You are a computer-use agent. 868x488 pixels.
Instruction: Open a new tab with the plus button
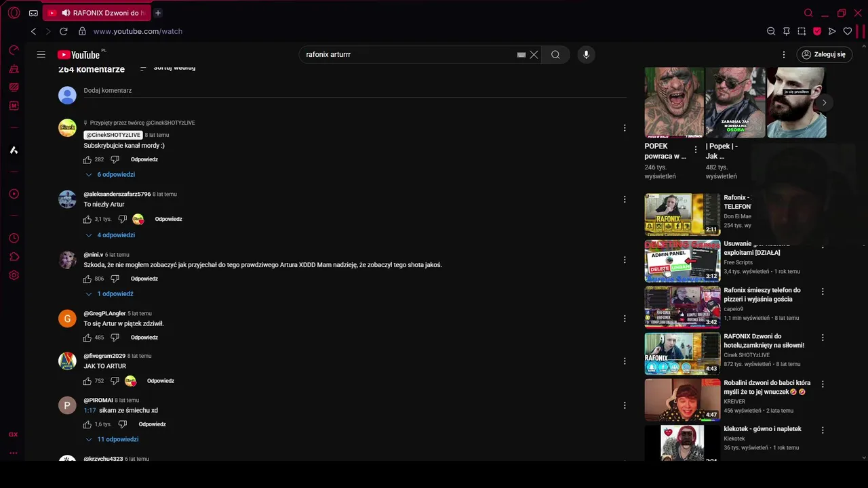(x=158, y=13)
